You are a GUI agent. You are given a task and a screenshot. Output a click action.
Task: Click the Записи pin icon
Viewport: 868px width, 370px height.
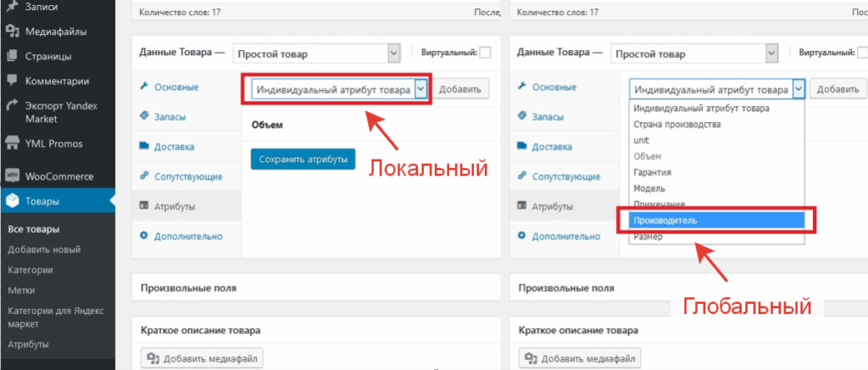pos(13,8)
